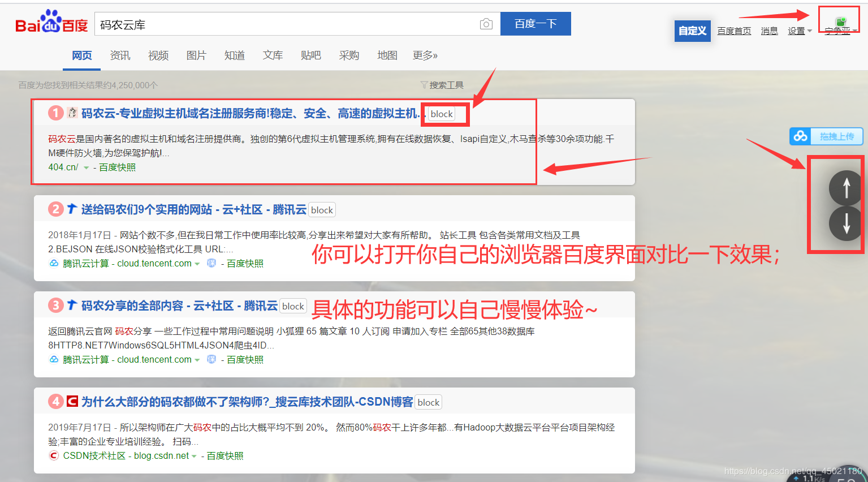868x482 pixels.
Task: Click Tencent favicon on result two title
Action: coord(72,209)
